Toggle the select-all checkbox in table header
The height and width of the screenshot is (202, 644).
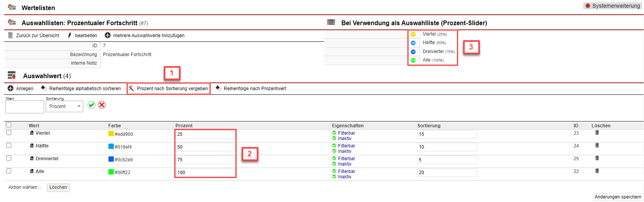coord(9,125)
